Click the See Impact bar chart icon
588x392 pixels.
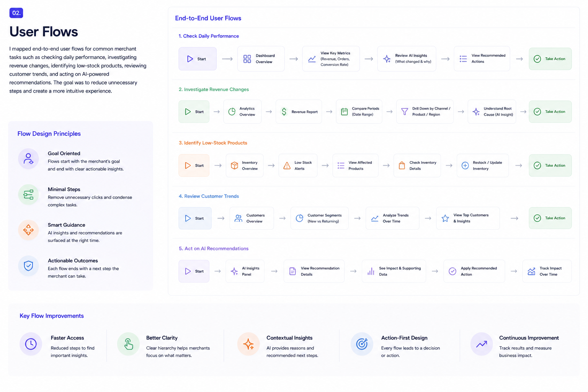pyautogui.click(x=371, y=271)
